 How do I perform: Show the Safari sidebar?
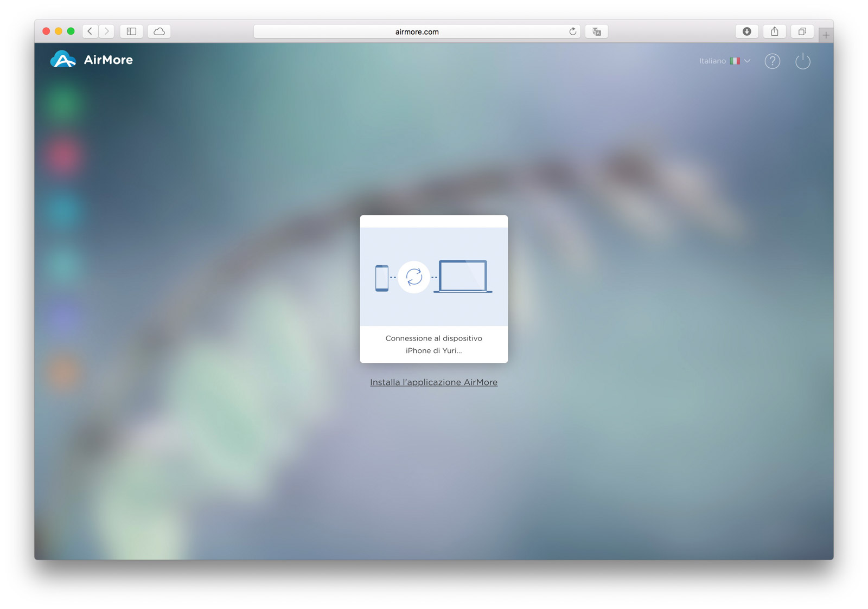(x=131, y=31)
